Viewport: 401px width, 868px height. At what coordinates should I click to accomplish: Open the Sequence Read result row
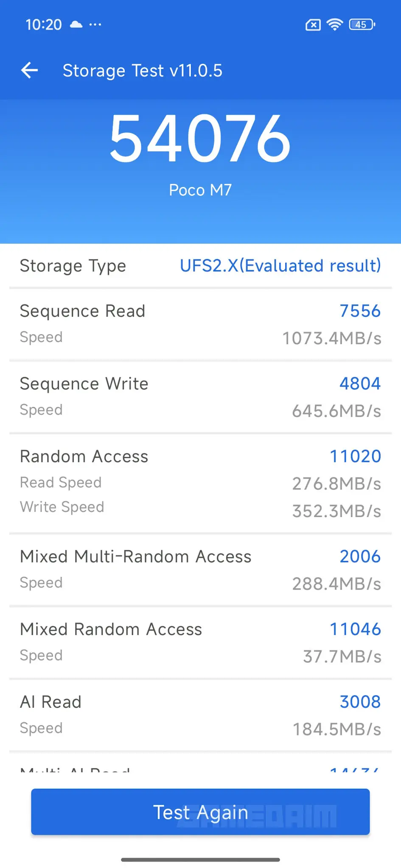200,325
